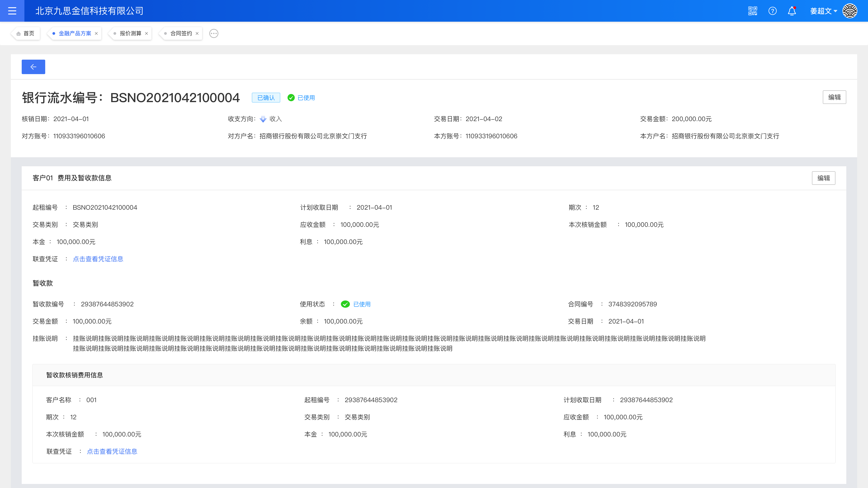Click the 收入 diamond icon
The height and width of the screenshot is (488, 868).
click(263, 119)
